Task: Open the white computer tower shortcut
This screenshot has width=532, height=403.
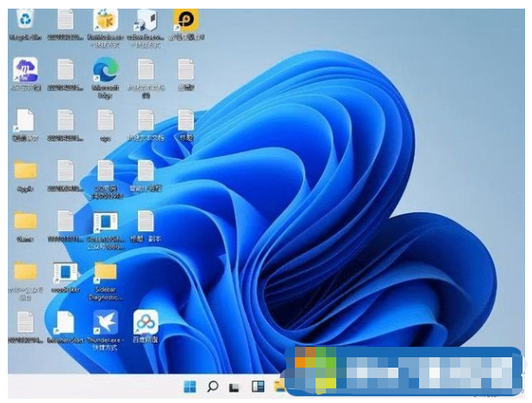Action: [x=147, y=21]
